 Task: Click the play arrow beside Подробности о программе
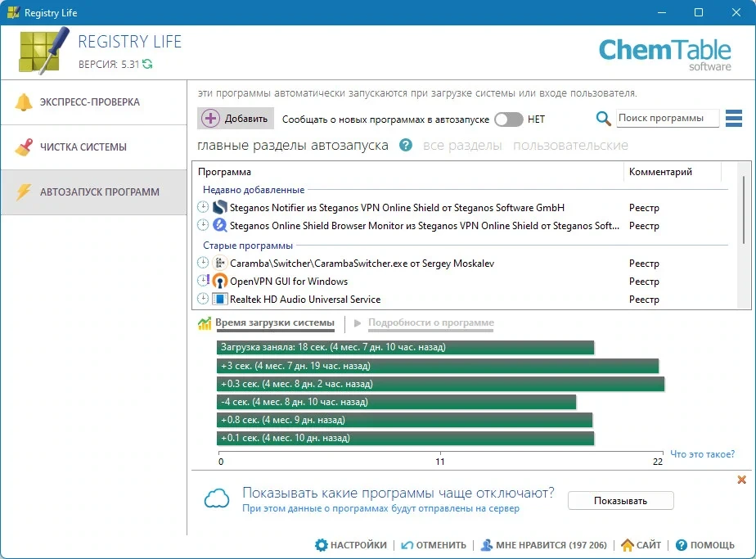(x=358, y=323)
